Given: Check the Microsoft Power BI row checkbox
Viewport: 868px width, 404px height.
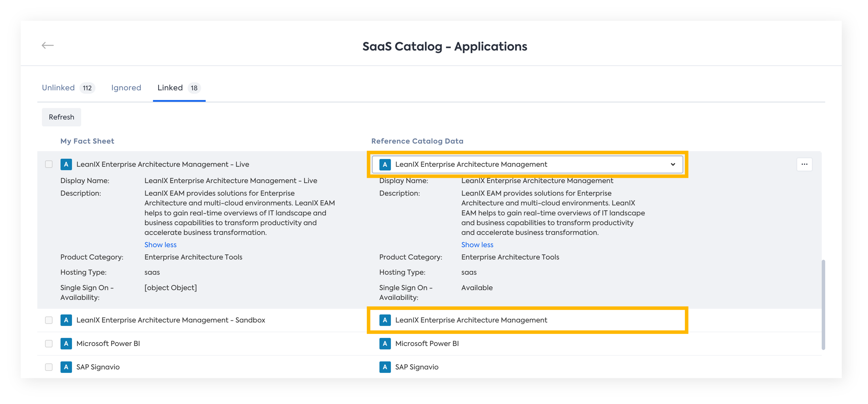Looking at the screenshot, I should tap(49, 343).
